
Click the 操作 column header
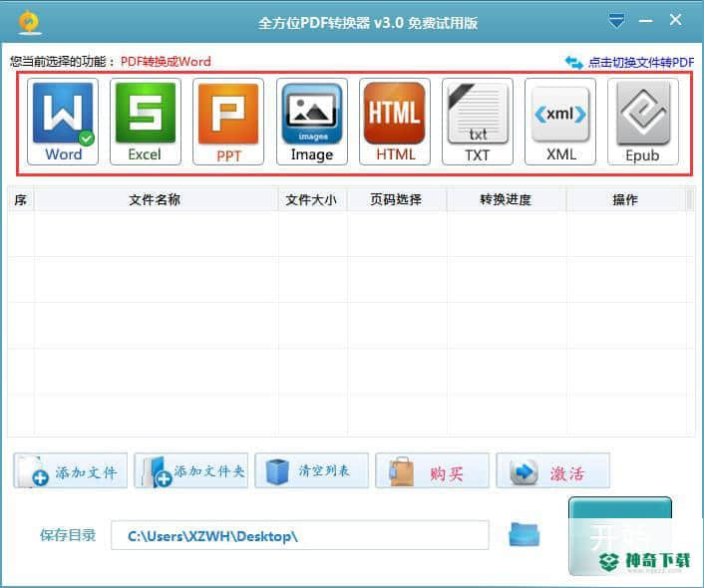(x=626, y=199)
